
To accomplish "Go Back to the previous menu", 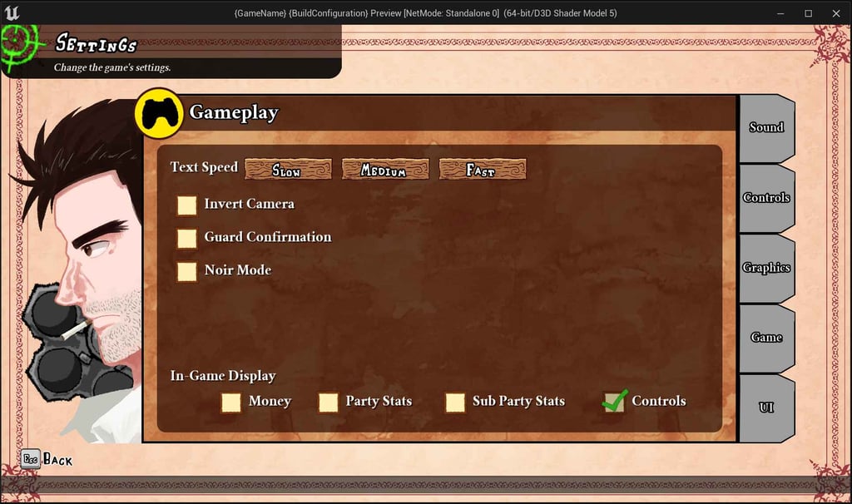I will click(x=57, y=460).
